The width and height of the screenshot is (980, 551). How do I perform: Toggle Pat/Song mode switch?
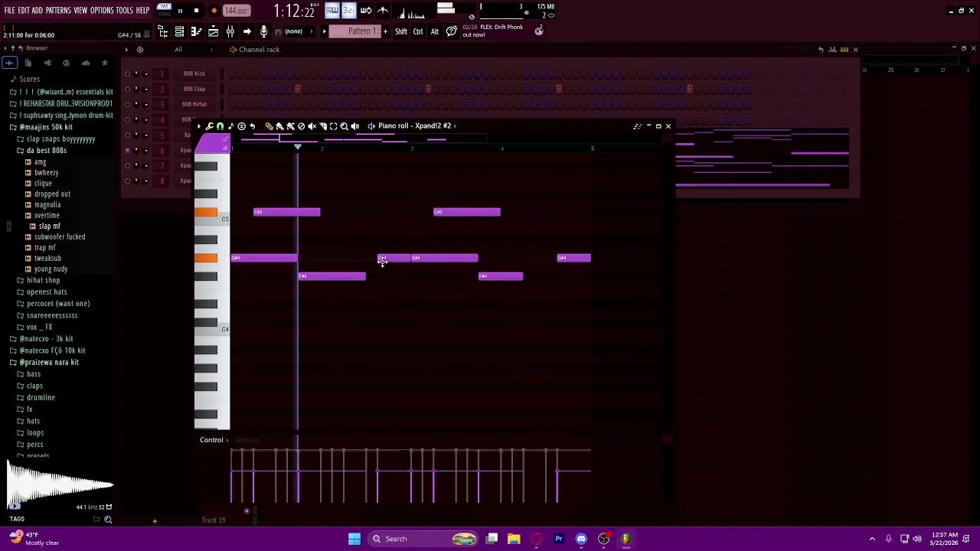(163, 11)
